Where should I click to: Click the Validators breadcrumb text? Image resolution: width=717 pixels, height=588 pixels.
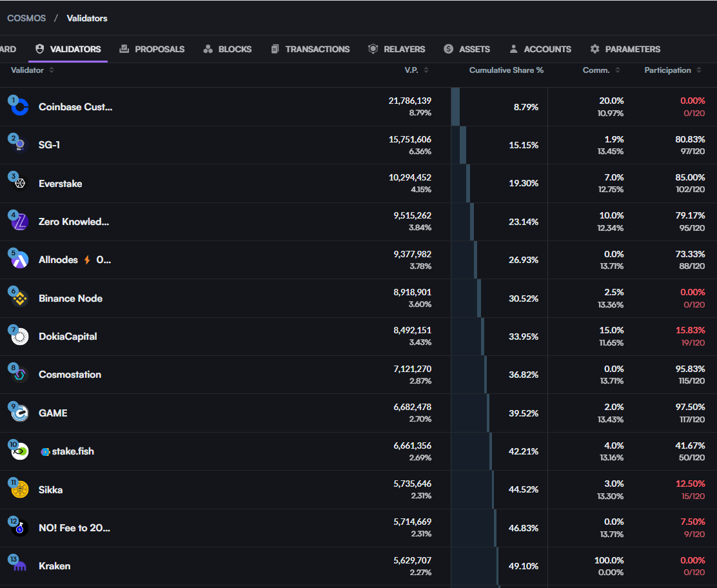pyautogui.click(x=87, y=18)
